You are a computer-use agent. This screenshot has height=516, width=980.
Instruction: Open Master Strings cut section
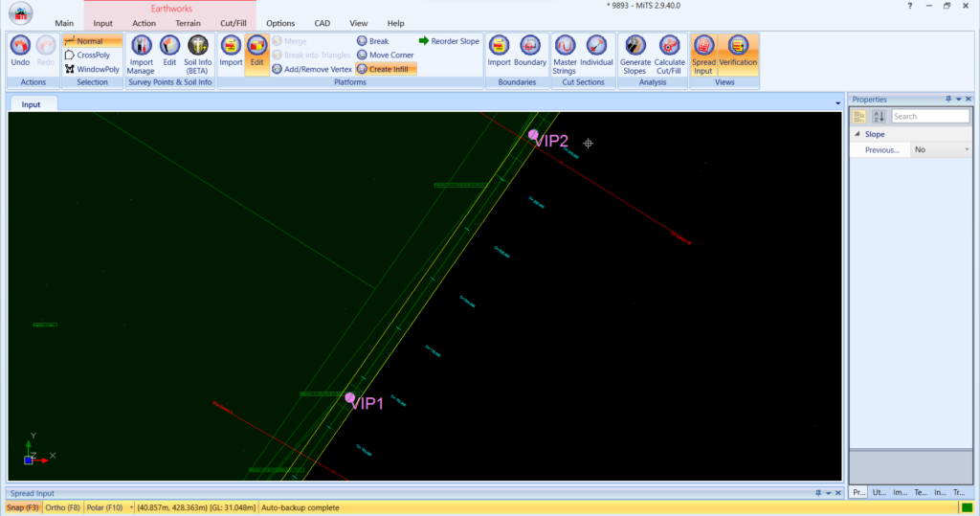565,55
